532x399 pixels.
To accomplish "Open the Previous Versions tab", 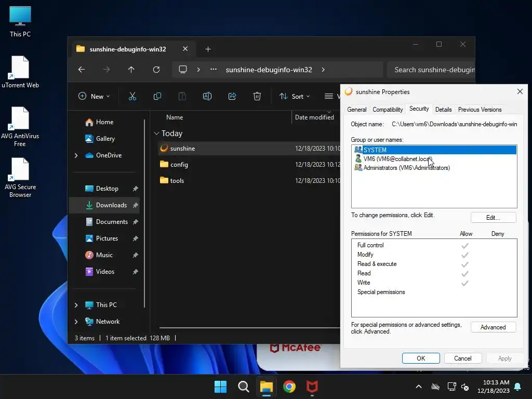I will (x=480, y=110).
